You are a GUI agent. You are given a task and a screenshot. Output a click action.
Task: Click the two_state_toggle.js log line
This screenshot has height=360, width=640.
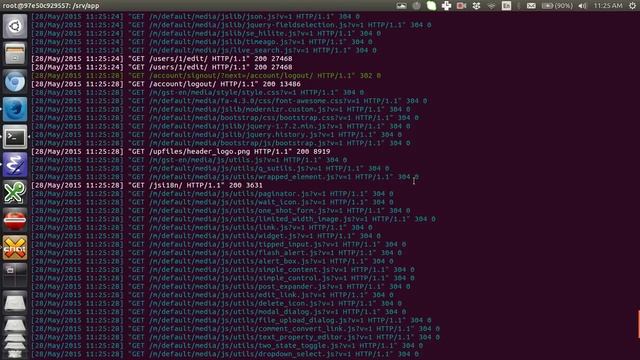[x=227, y=346]
